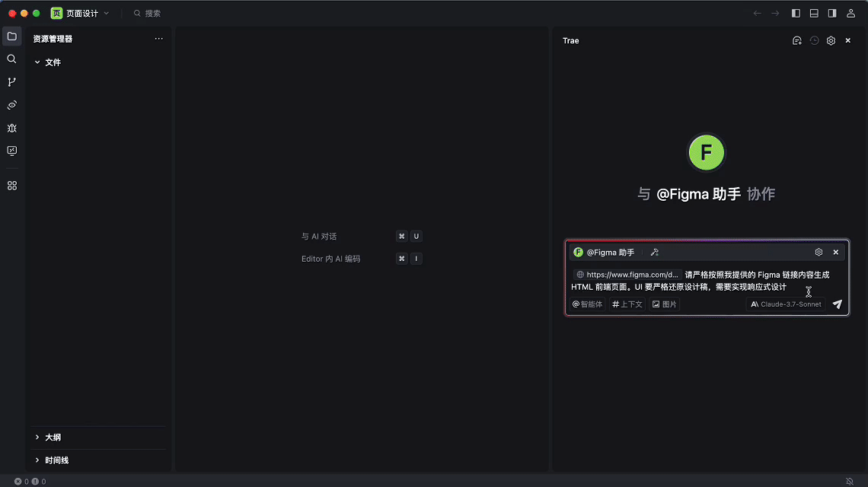
Task: Click the 图片 image attach button
Action: click(665, 304)
